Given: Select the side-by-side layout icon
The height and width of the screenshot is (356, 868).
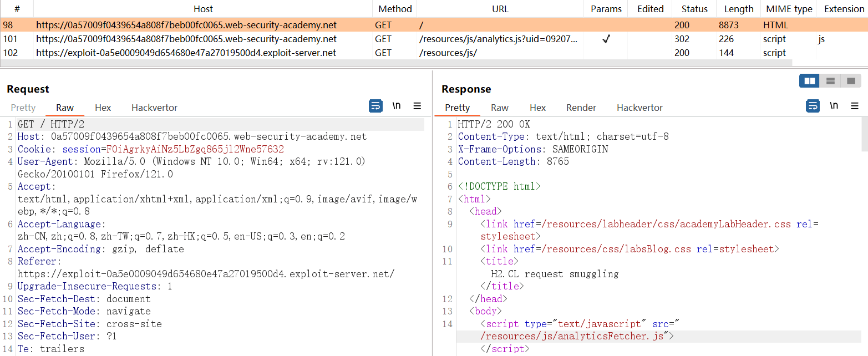Looking at the screenshot, I should pos(809,81).
